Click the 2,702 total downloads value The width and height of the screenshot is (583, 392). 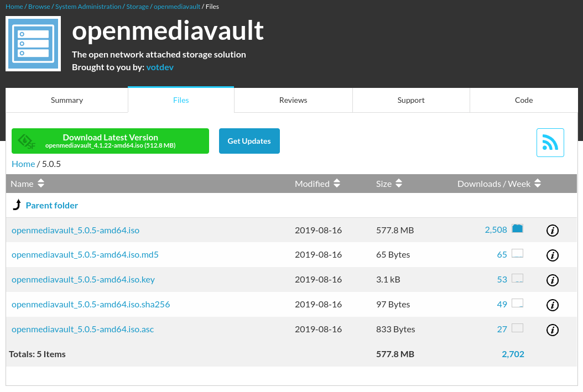[x=513, y=354]
